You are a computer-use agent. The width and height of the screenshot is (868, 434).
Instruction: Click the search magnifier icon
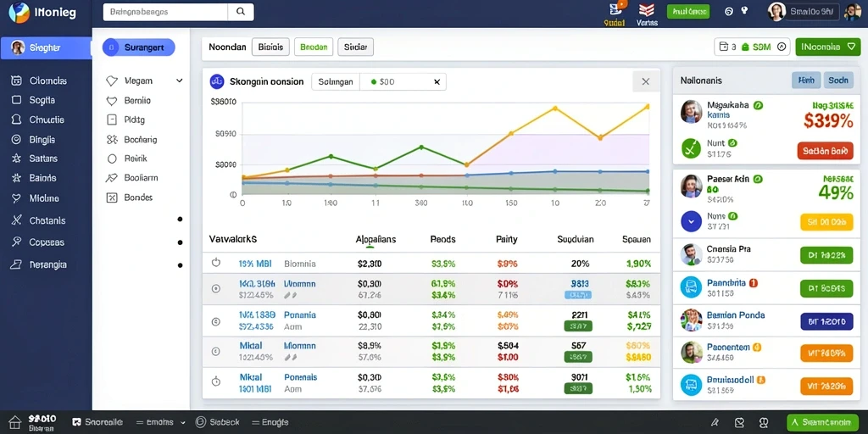tap(240, 11)
